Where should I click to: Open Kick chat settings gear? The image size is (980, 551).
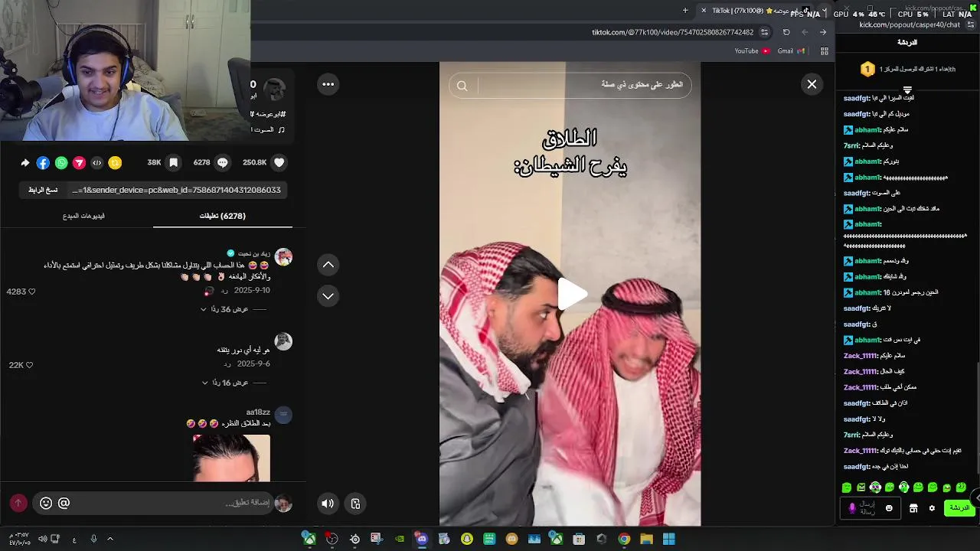click(932, 508)
